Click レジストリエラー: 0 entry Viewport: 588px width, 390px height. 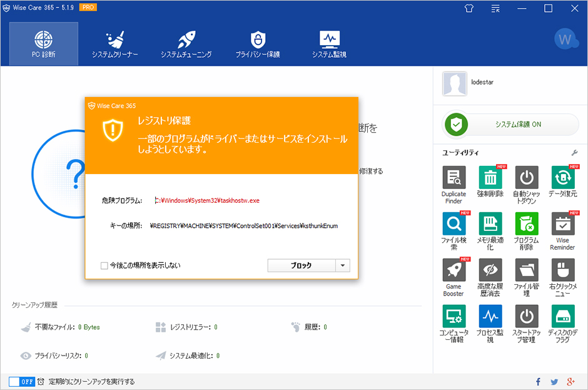(186, 327)
